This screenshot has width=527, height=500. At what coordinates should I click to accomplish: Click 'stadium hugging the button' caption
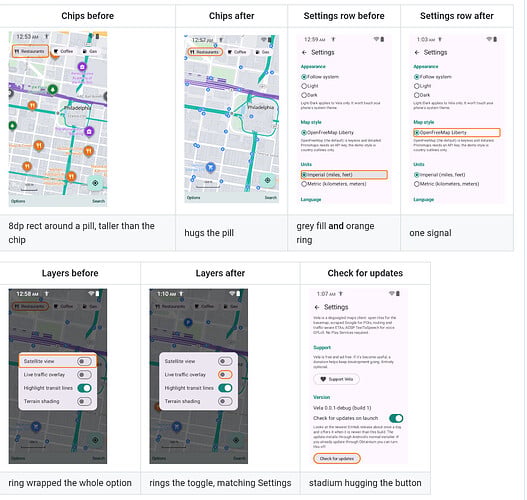pyautogui.click(x=365, y=483)
